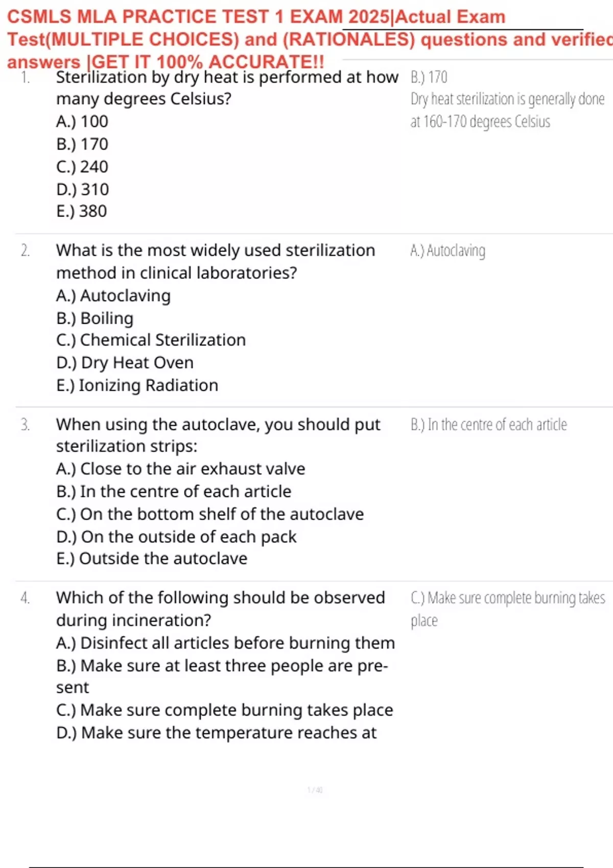Click right-column answer "B.) 170"
Viewport: 613px width, 868px height.
pos(429,77)
